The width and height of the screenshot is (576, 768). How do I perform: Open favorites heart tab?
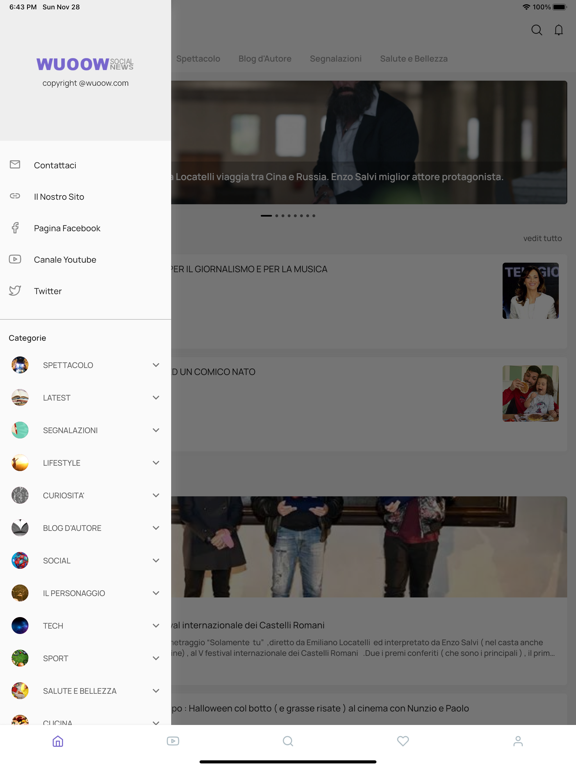[403, 741]
